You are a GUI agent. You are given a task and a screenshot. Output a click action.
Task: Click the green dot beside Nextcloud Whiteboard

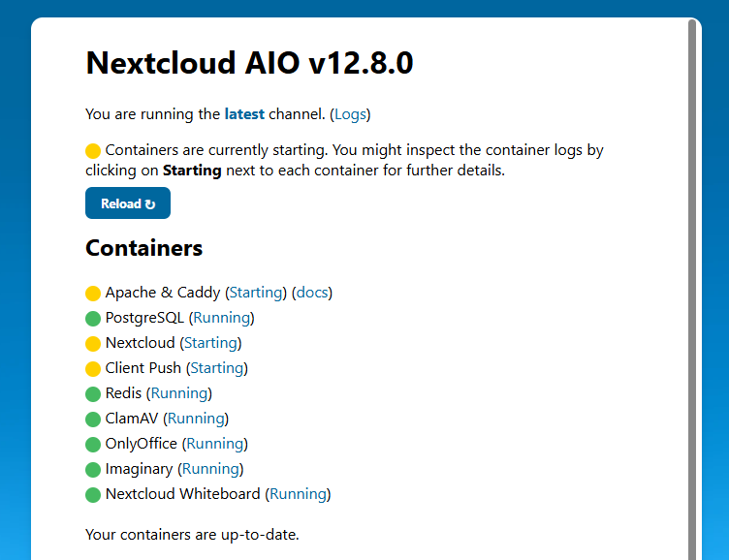(x=93, y=494)
